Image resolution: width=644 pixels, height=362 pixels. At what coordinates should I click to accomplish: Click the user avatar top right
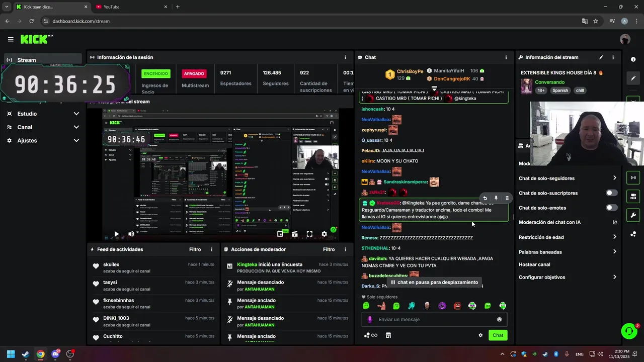click(x=625, y=39)
